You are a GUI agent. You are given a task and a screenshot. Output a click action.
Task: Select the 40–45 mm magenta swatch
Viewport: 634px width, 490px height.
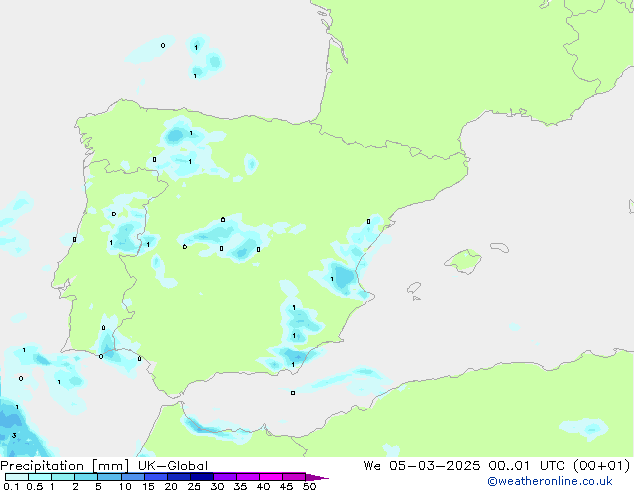pyautogui.click(x=271, y=477)
